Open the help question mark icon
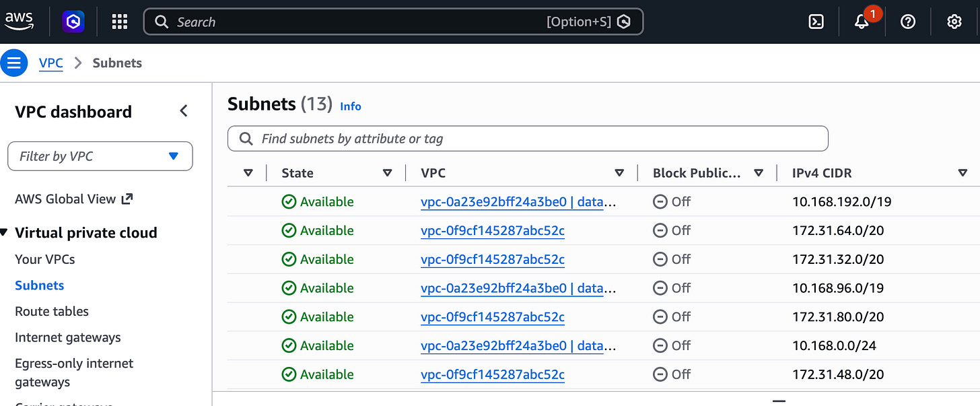 tap(908, 22)
